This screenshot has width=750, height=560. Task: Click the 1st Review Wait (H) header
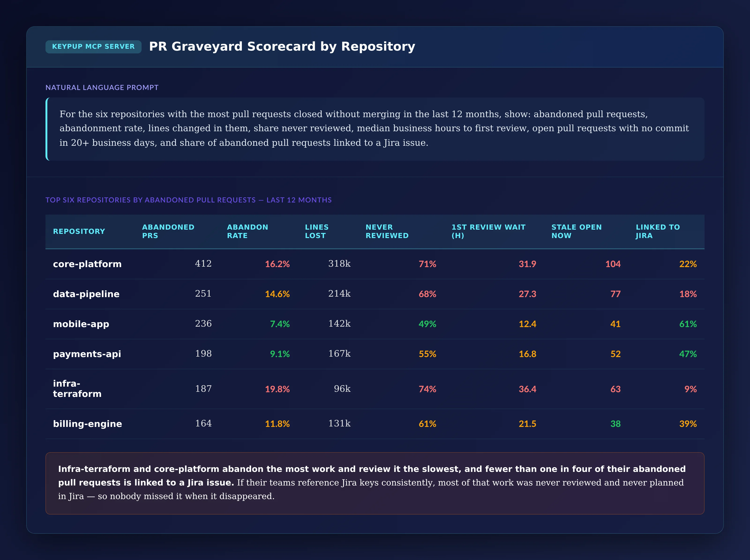pyautogui.click(x=488, y=231)
